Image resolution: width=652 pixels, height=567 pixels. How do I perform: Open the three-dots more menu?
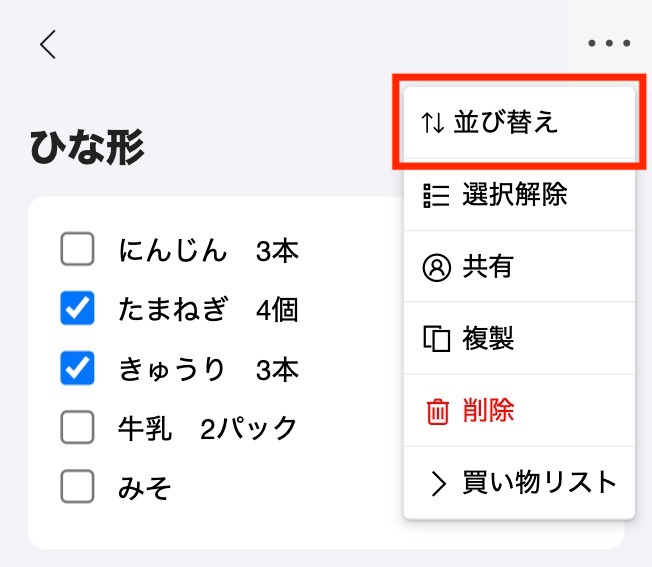[609, 43]
